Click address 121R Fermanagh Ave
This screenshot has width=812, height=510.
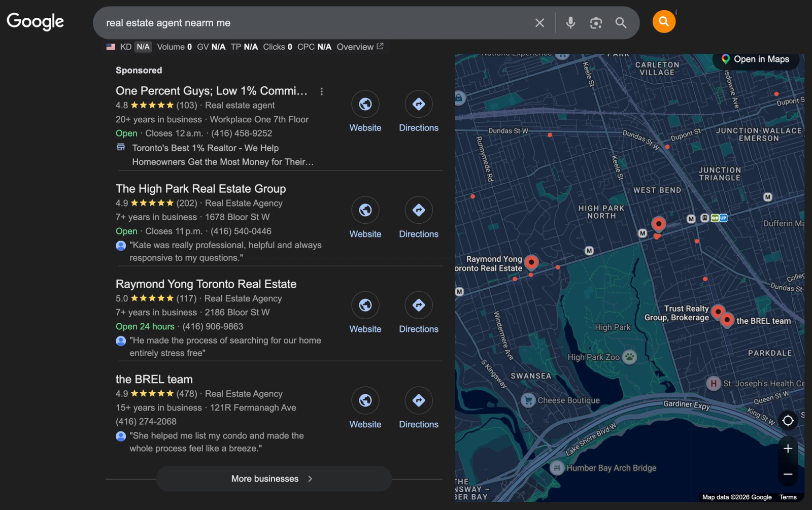pos(253,408)
